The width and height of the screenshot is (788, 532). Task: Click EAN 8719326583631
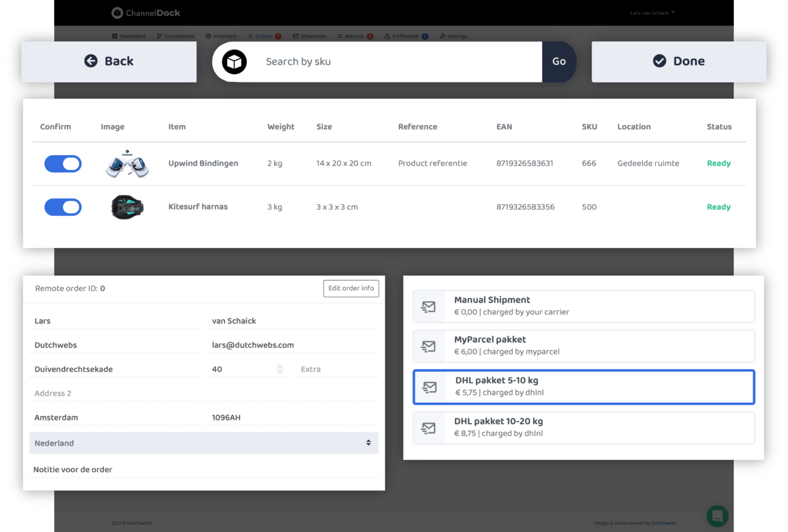click(525, 163)
